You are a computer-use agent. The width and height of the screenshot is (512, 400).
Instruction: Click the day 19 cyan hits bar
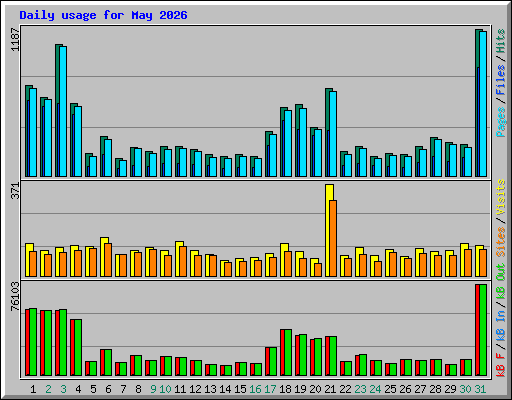coord(303,142)
